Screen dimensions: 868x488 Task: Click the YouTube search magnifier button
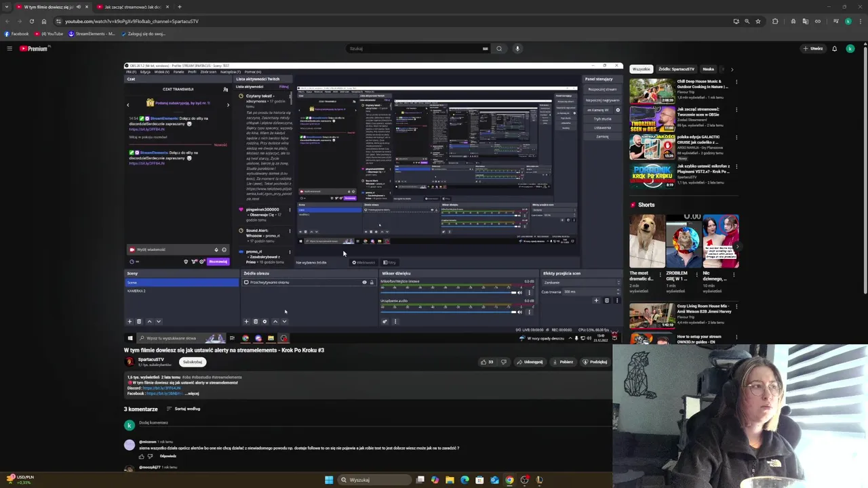pyautogui.click(x=499, y=49)
